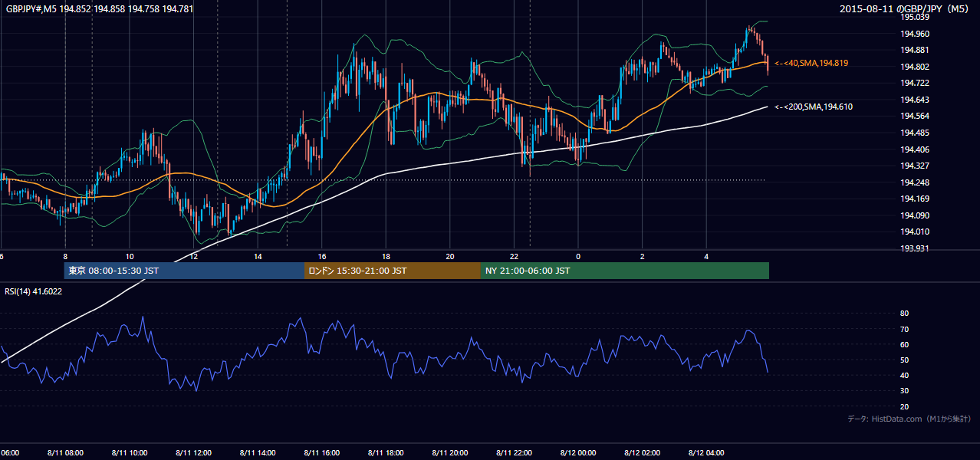Click the RSI scale value 20
This screenshot has width=980, height=460.
[x=904, y=406]
